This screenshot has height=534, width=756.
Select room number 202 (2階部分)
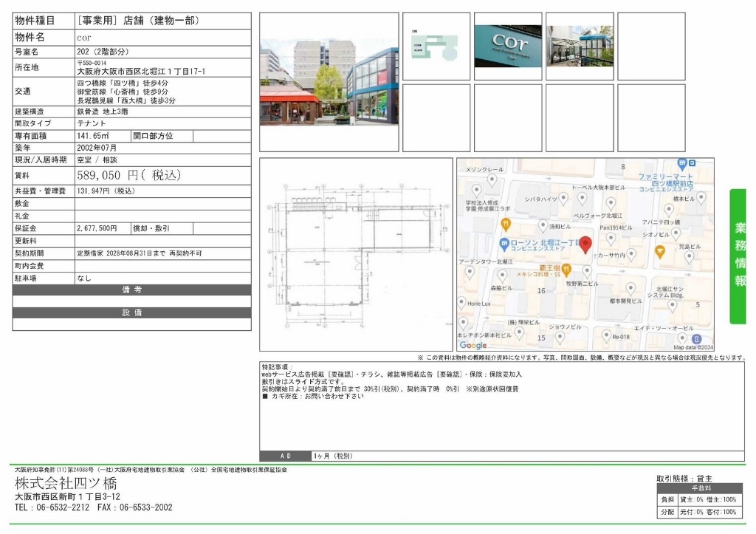click(x=103, y=52)
